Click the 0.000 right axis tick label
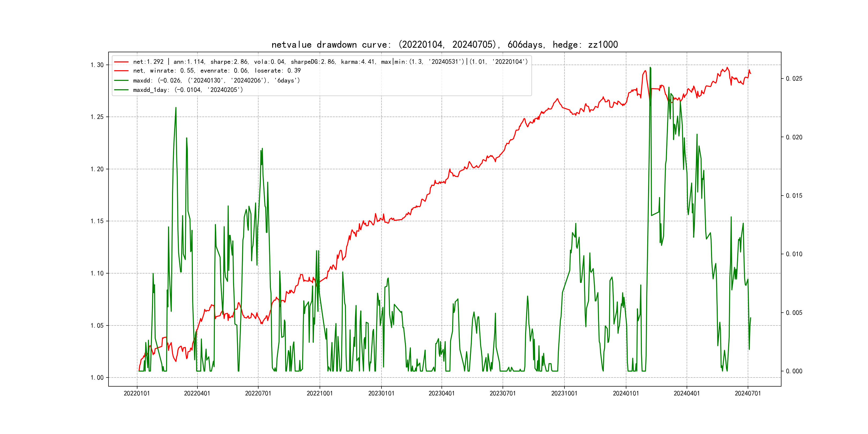Screen dimensions: 868x434 794,371
